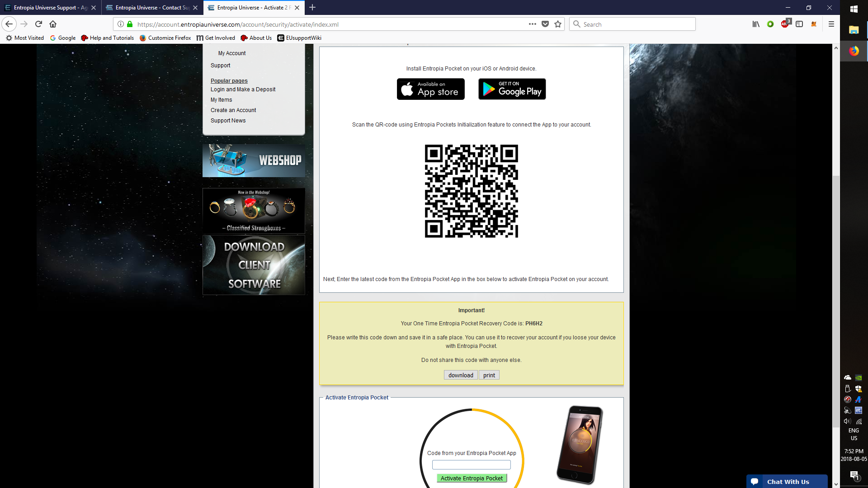Download the recovery code
868x488 pixels.
(x=461, y=375)
